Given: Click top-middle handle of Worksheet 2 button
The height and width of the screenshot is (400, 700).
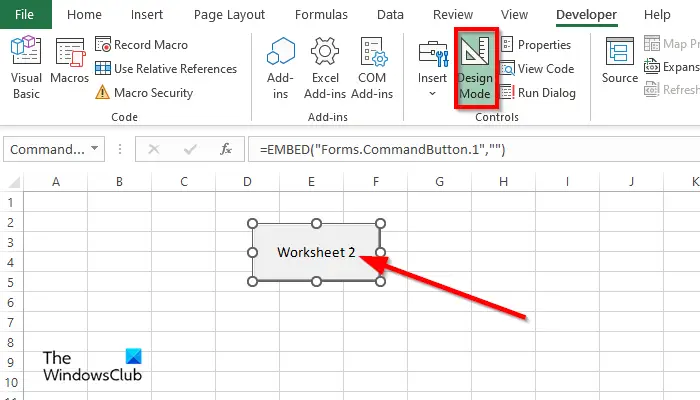Looking at the screenshot, I should [316, 223].
